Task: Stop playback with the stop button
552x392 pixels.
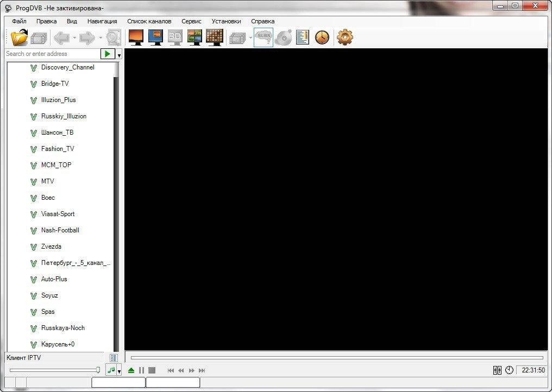Action: tap(152, 370)
